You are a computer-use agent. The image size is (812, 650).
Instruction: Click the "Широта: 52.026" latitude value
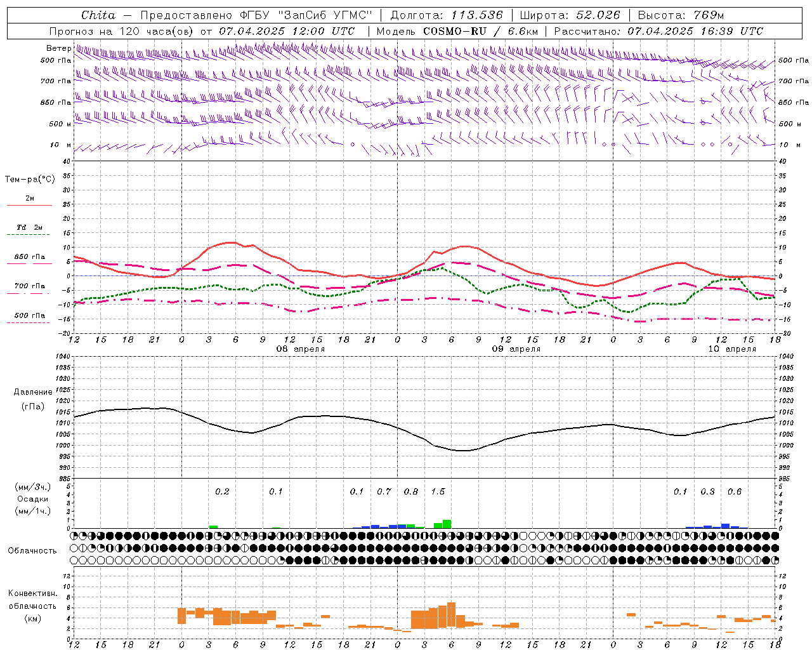(570, 15)
